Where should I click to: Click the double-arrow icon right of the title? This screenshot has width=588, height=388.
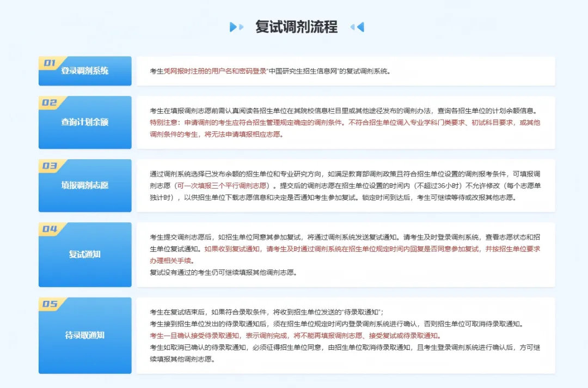(x=357, y=27)
